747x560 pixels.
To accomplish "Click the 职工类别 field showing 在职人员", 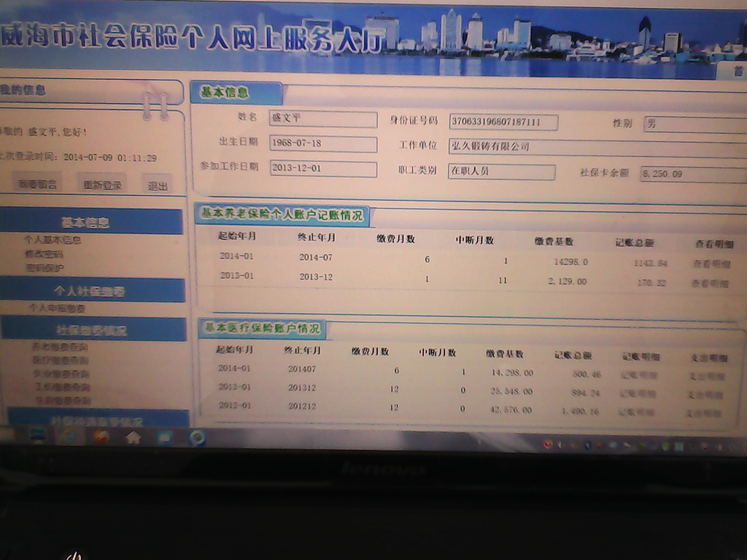I will pos(501,171).
